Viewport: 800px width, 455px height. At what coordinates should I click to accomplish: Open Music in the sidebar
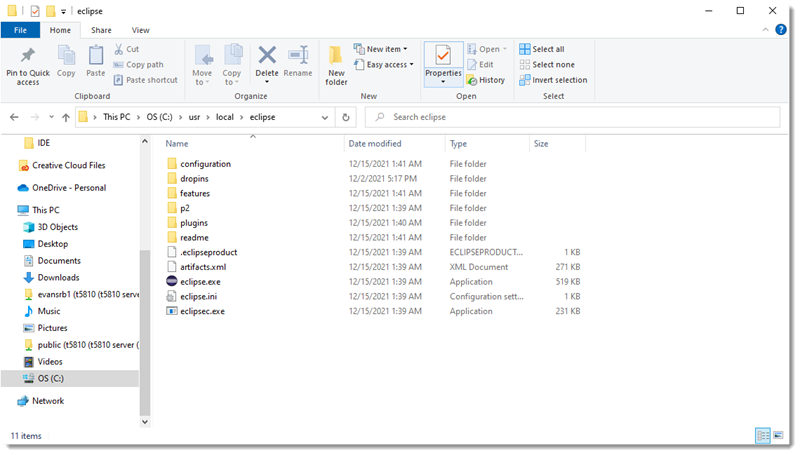pos(48,311)
